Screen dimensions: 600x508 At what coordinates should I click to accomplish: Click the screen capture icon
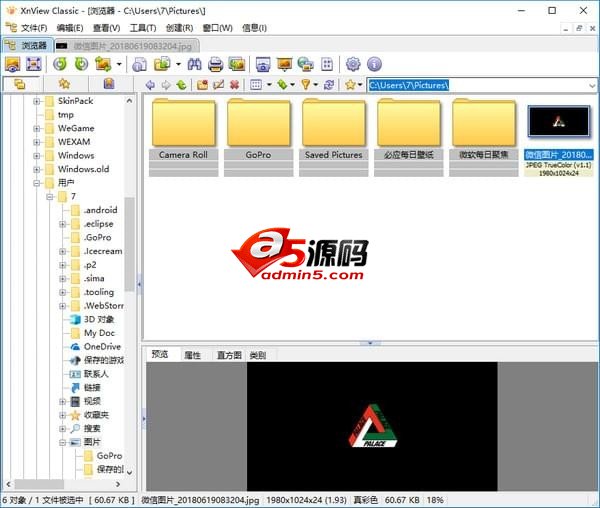263,64
